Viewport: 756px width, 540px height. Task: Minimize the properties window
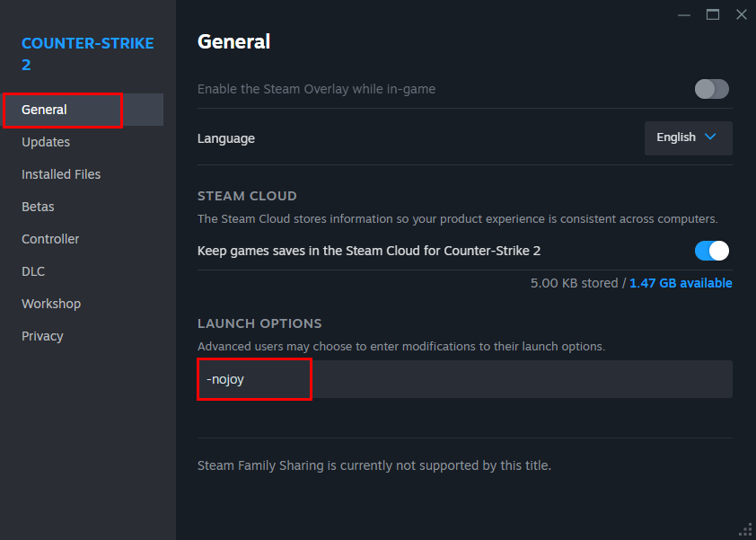tap(685, 14)
